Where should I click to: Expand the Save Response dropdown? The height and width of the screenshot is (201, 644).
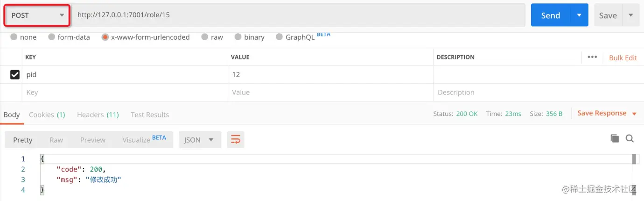tap(634, 114)
